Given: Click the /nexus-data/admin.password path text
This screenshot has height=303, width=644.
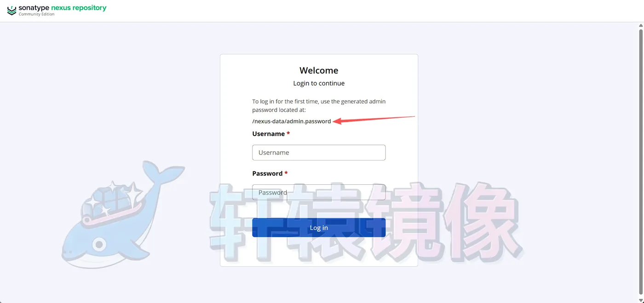Looking at the screenshot, I should 292,121.
